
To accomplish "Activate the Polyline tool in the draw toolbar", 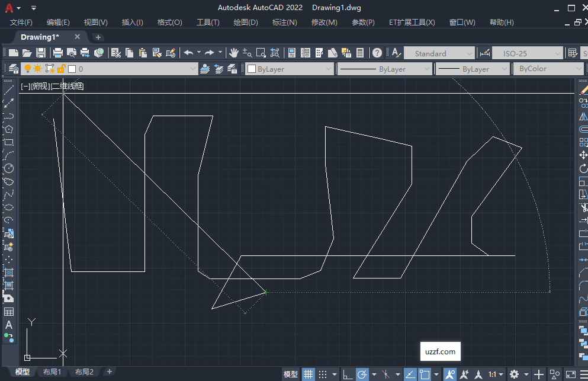I will click(8, 117).
